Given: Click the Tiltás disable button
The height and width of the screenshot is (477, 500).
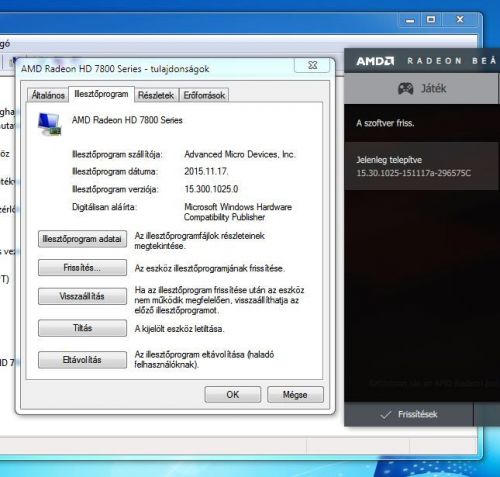Looking at the screenshot, I should [82, 328].
